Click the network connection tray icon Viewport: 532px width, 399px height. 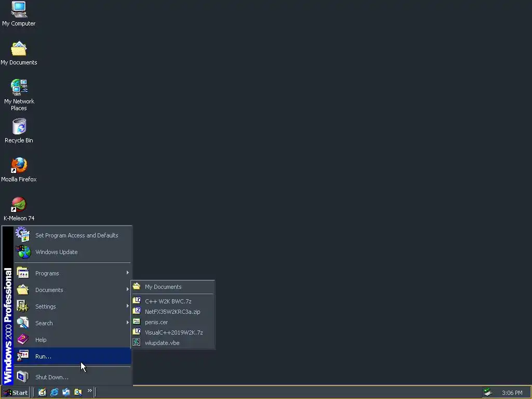pyautogui.click(x=488, y=393)
